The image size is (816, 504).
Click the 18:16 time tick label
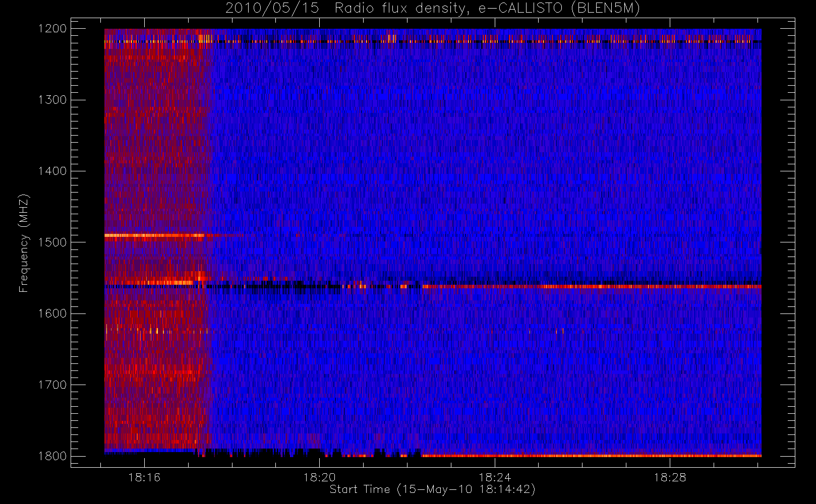point(144,477)
